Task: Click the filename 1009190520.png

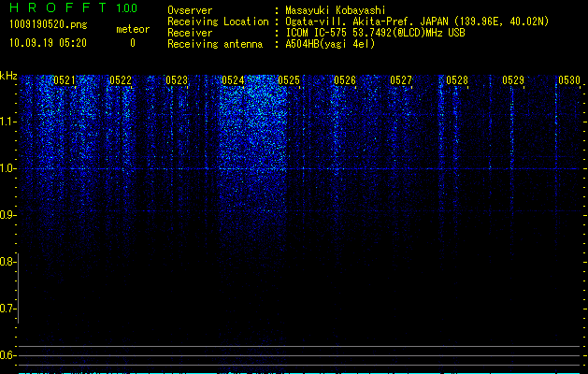Action: (x=49, y=24)
